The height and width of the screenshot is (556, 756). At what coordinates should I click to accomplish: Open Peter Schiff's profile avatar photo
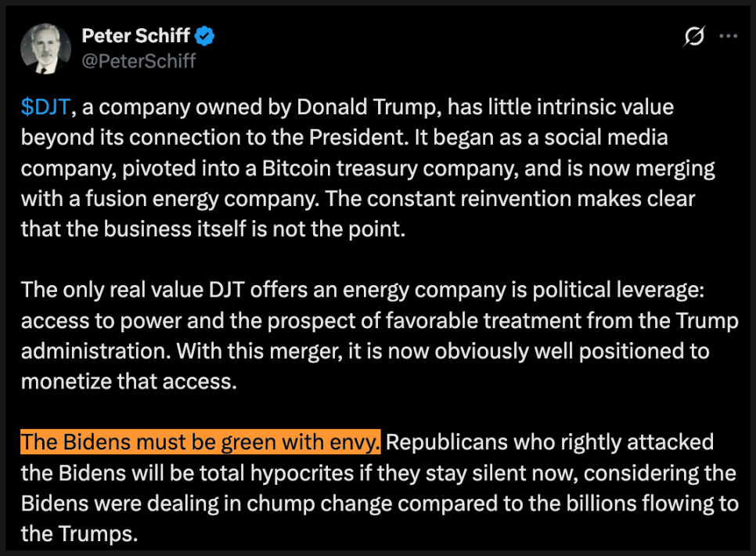click(45, 48)
